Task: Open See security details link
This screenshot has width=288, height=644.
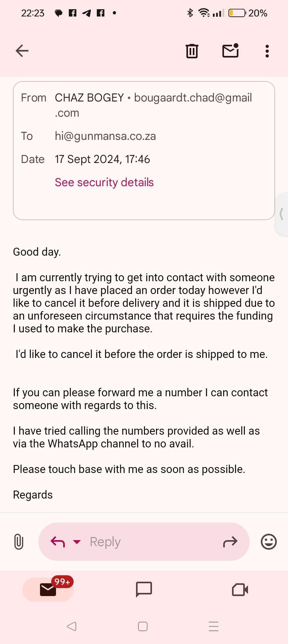Action: [104, 182]
